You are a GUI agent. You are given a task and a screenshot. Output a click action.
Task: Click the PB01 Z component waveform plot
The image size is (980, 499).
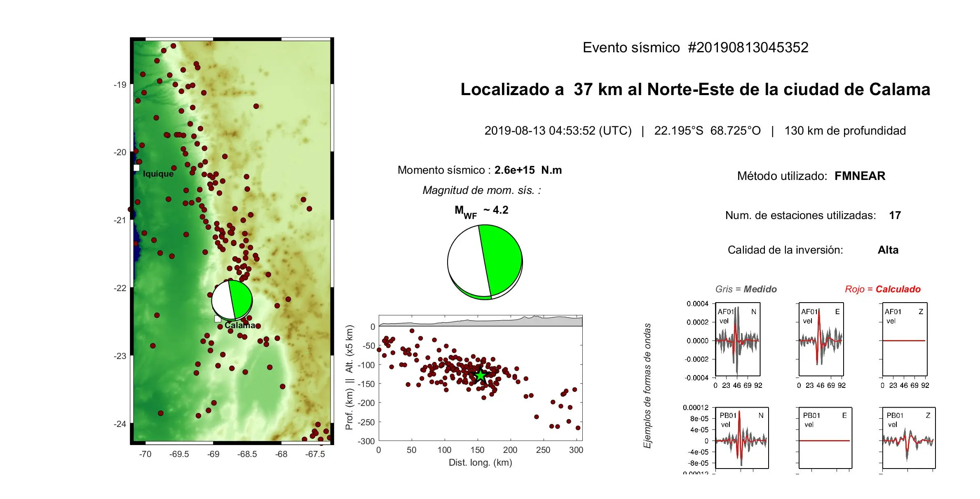click(x=909, y=438)
